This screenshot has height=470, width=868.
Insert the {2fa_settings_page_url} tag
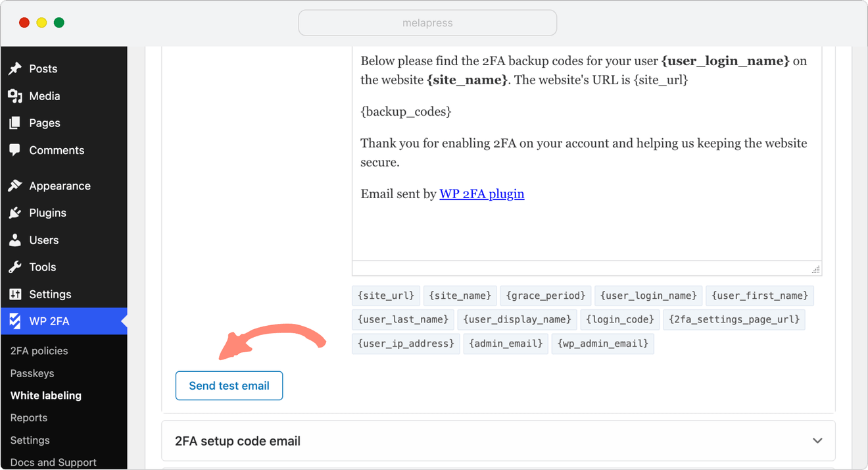[734, 319]
